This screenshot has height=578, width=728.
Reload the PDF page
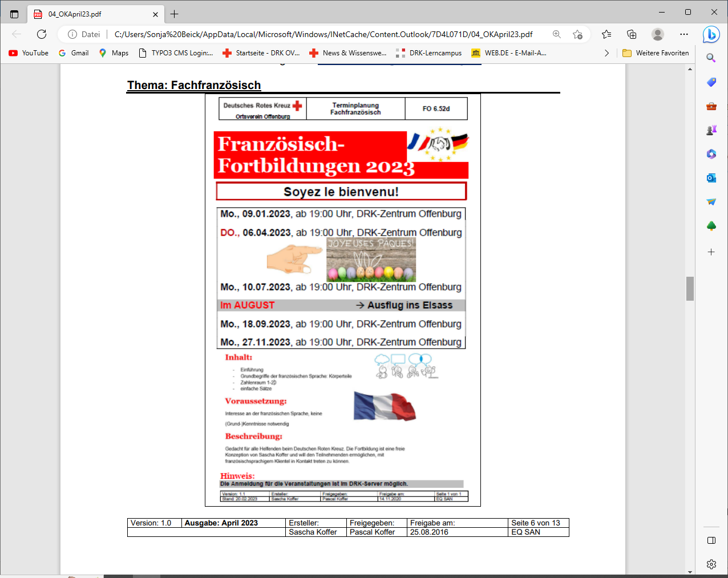click(x=42, y=34)
